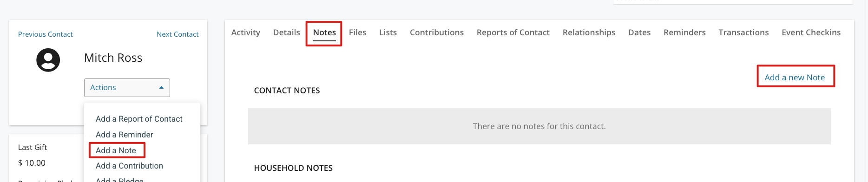Select Add a Note menu entry
The image size is (868, 182).
(116, 150)
